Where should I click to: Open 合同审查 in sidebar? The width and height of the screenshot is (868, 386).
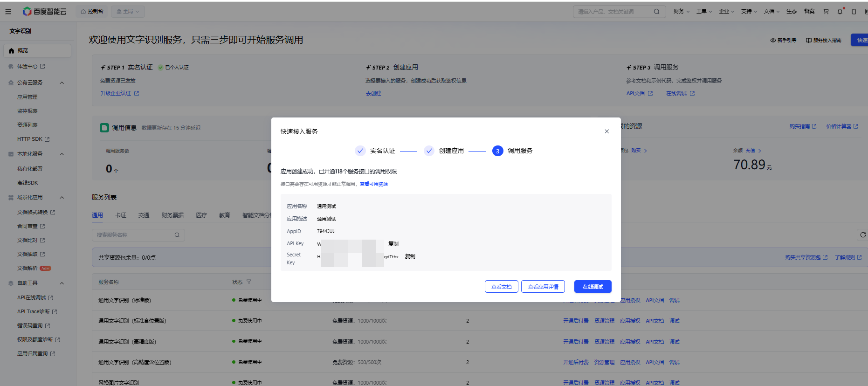[x=31, y=227]
